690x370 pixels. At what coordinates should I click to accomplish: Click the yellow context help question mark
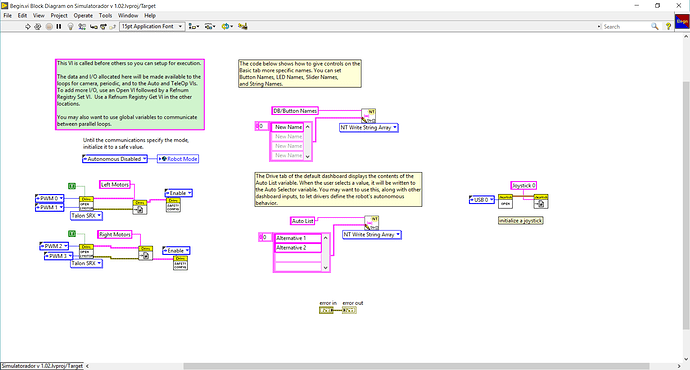[x=668, y=26]
